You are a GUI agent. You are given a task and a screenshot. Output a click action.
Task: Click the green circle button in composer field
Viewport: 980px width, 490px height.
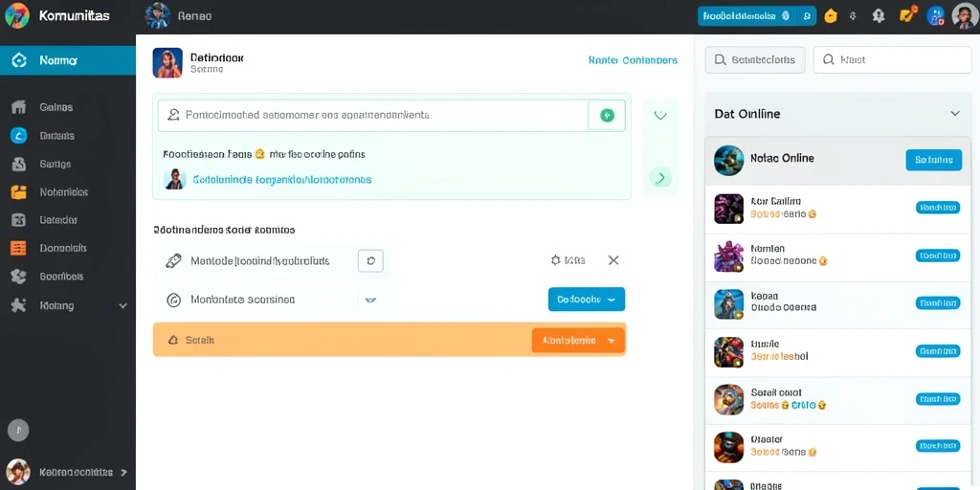[x=607, y=115]
